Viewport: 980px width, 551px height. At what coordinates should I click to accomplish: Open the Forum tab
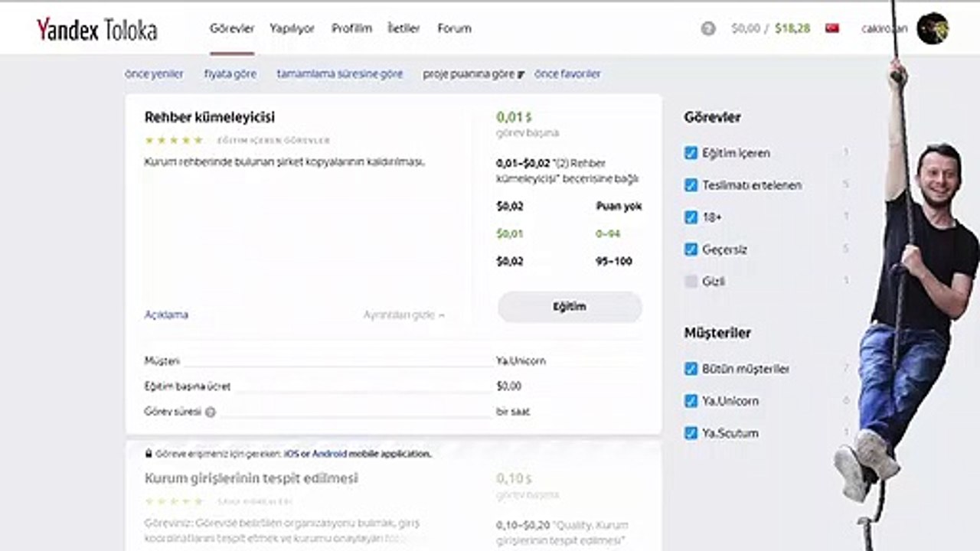(454, 28)
